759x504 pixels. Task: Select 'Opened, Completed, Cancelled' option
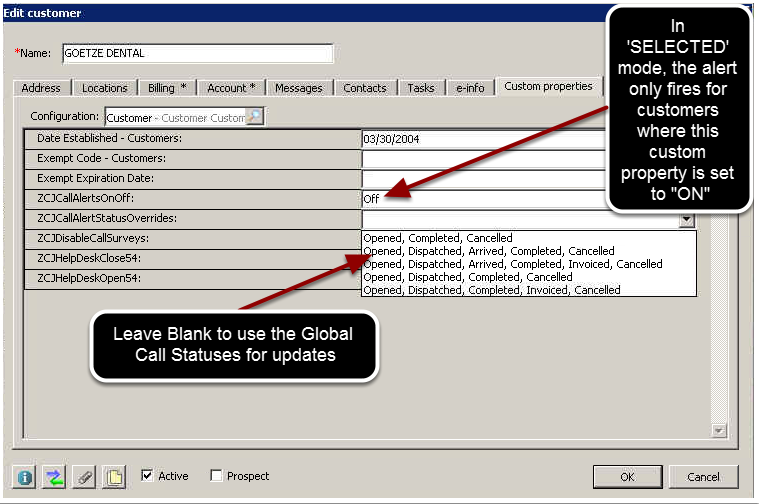(x=529, y=238)
